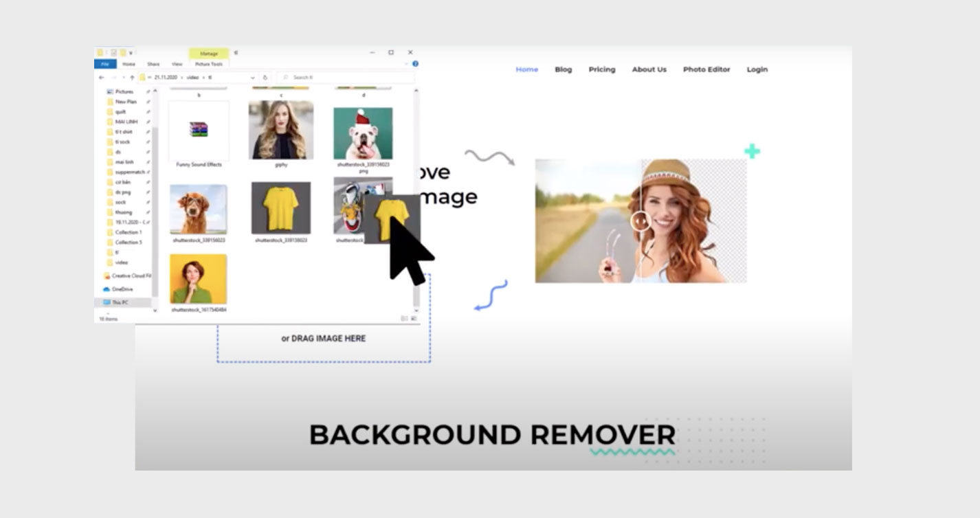The height and width of the screenshot is (518, 980).
Task: Open the ti sock folder in sidebar
Action: tap(122, 142)
